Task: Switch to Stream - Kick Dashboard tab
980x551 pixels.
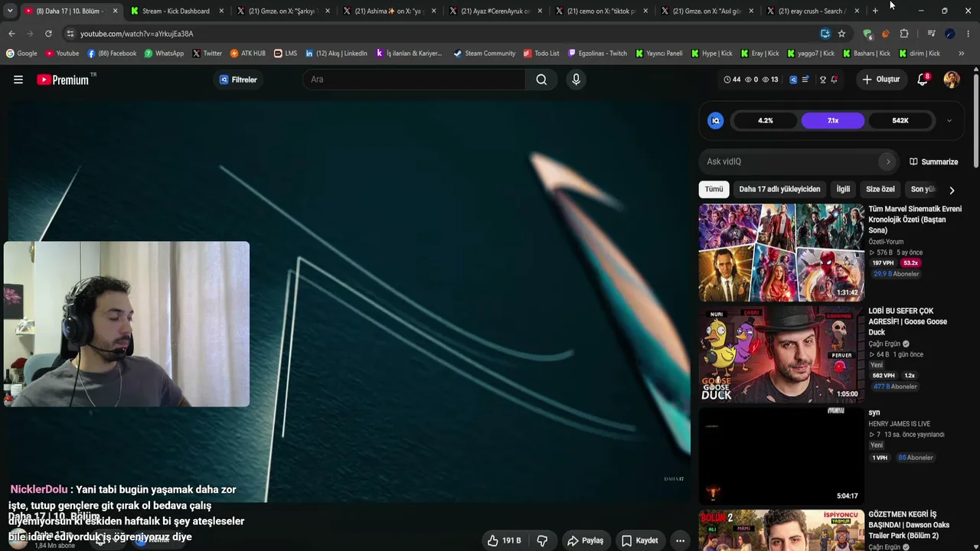Action: pos(178,11)
